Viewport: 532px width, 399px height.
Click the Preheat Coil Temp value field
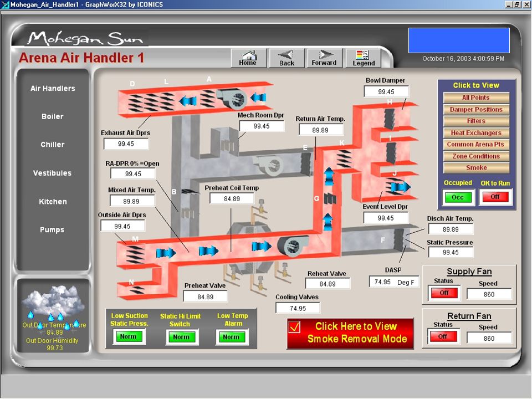[x=232, y=198]
